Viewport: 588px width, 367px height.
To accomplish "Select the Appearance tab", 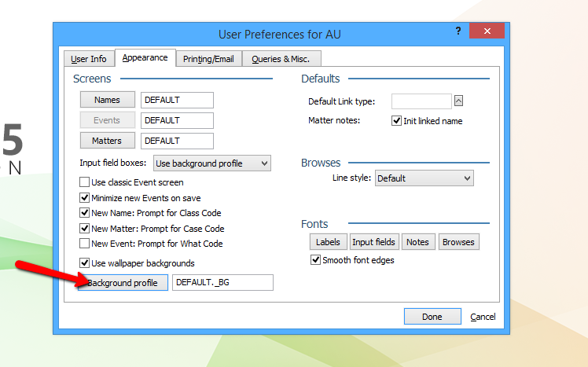I will 145,57.
